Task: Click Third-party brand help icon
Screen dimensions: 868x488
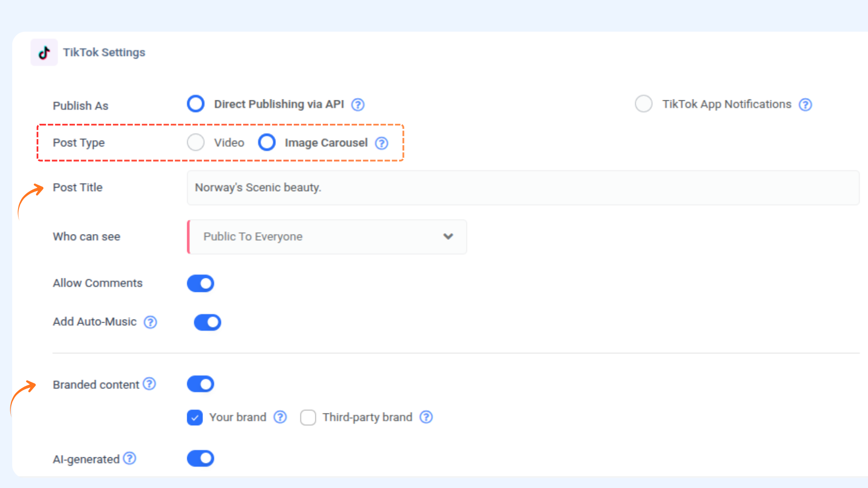Action: tap(426, 417)
